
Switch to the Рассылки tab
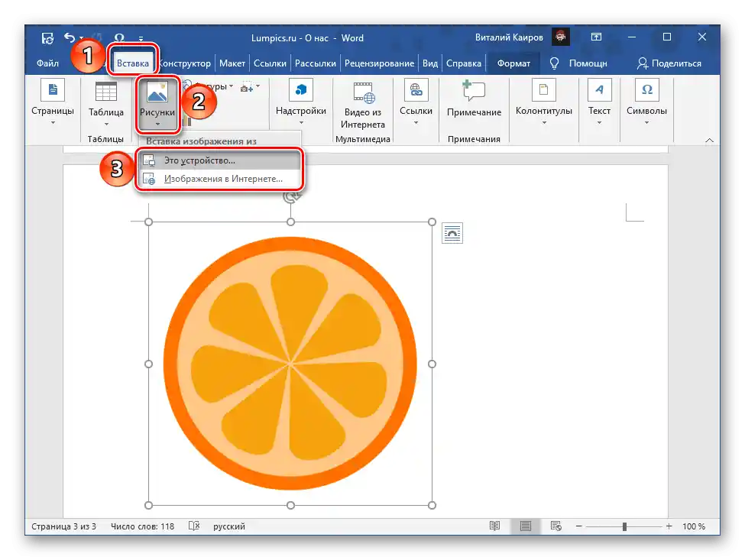315,63
